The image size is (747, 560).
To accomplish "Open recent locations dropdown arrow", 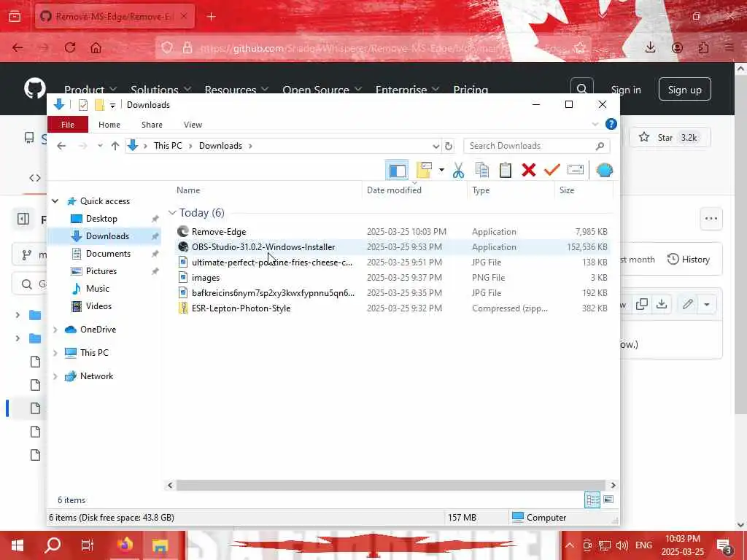I will point(100,146).
